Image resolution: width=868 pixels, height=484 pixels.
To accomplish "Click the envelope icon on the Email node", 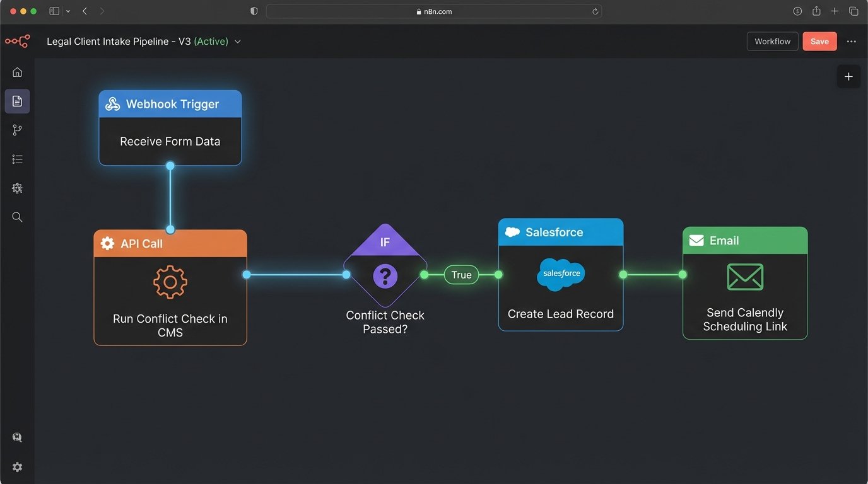I will (x=745, y=277).
